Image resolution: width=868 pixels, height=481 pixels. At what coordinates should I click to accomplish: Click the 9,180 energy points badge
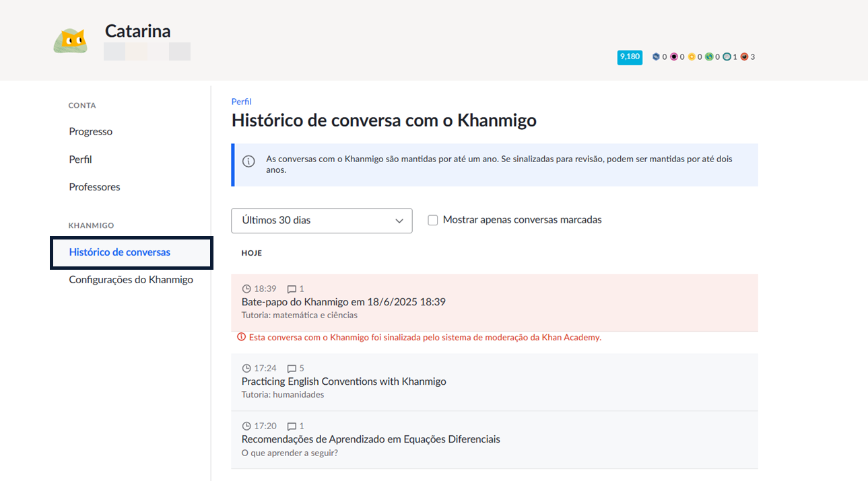pos(630,57)
